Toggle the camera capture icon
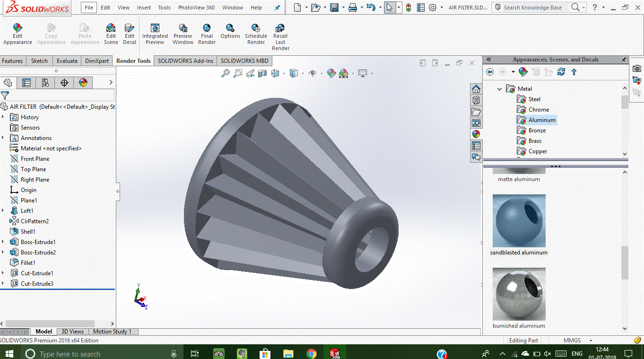This screenshot has height=359, width=644. click(637, 69)
